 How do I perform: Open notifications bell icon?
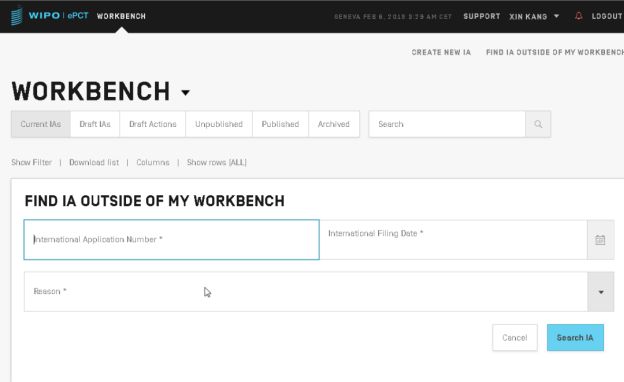point(579,16)
